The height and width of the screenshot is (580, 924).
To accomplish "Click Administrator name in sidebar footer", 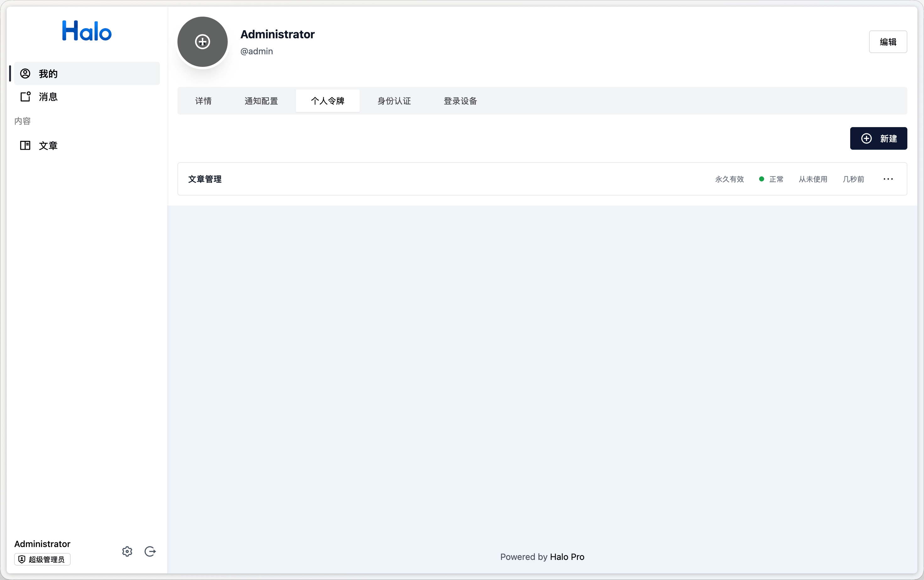I will [x=42, y=544].
